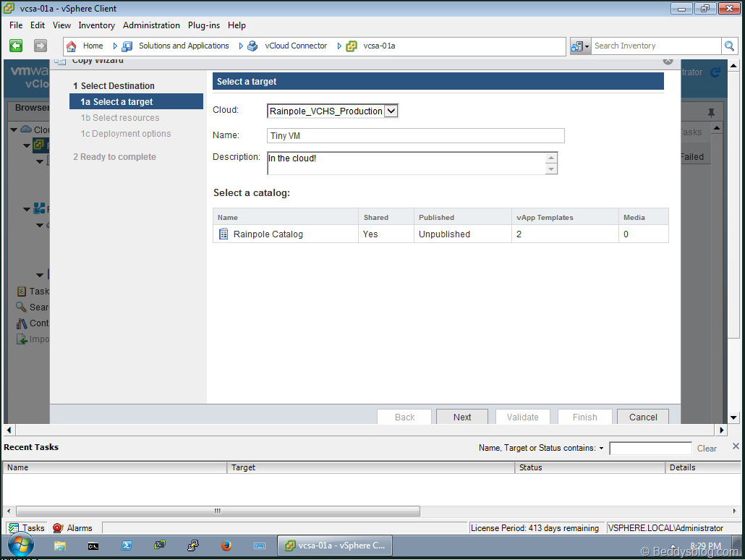
Task: Expand dropdown after Solutions and Applications
Action: pyautogui.click(x=241, y=46)
